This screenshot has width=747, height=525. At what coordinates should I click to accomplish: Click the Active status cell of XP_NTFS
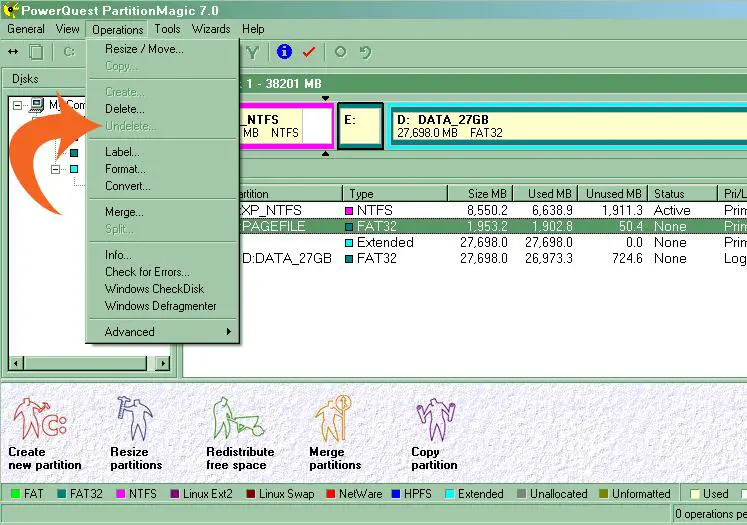pyautogui.click(x=672, y=210)
